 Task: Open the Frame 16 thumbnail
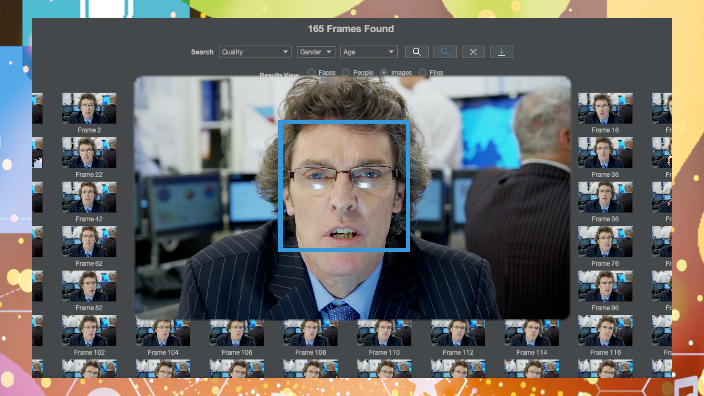[x=605, y=108]
